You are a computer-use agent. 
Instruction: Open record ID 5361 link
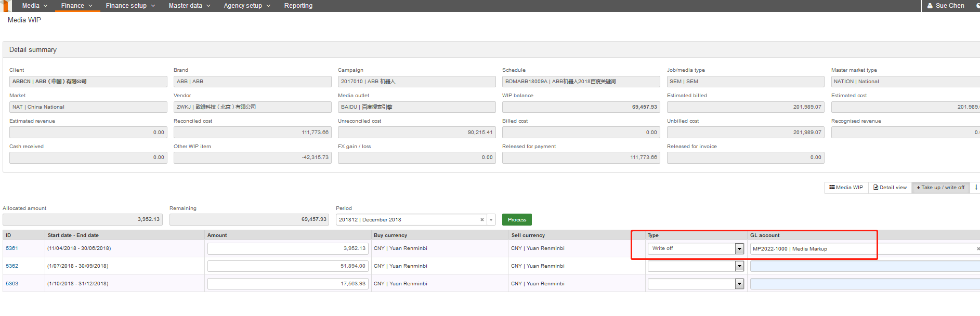point(12,248)
